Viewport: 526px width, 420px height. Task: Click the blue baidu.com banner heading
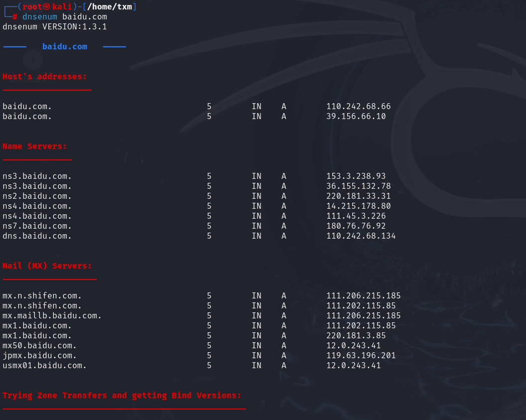(x=65, y=47)
